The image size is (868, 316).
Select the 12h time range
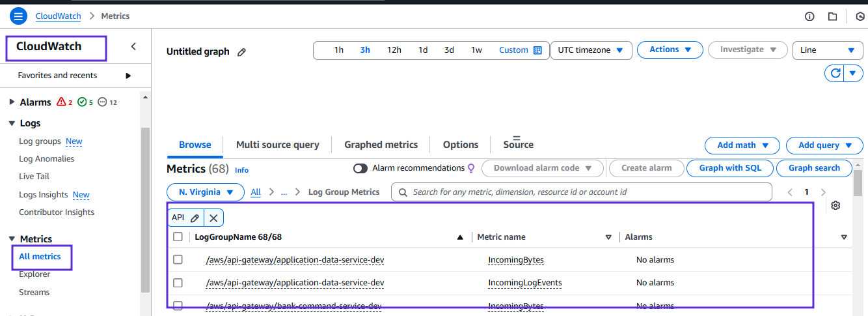[x=394, y=50]
